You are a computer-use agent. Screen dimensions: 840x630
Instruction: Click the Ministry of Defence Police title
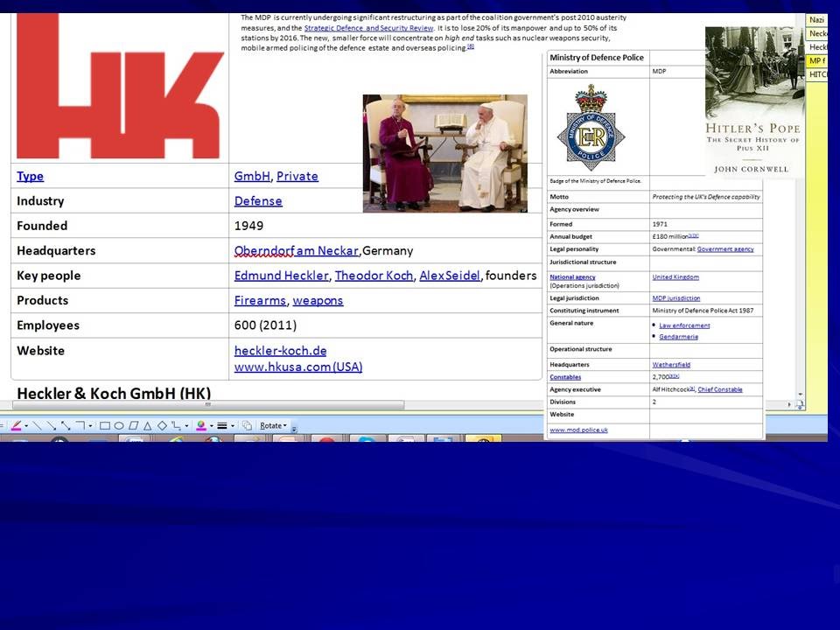[x=597, y=58]
